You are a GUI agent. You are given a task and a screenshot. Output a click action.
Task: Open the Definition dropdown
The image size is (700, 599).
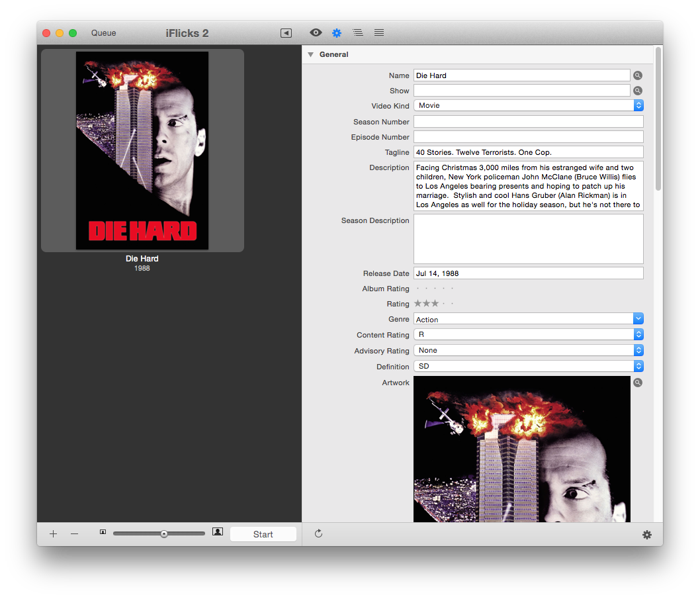(x=529, y=366)
